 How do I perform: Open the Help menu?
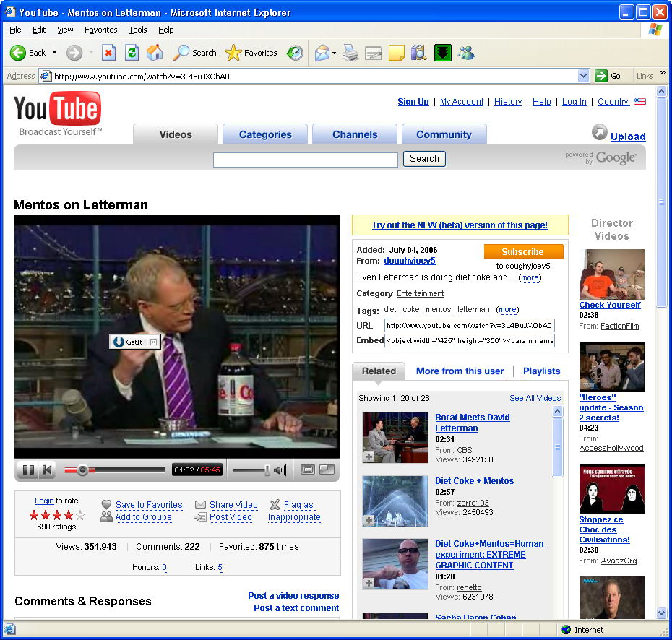pyautogui.click(x=166, y=30)
